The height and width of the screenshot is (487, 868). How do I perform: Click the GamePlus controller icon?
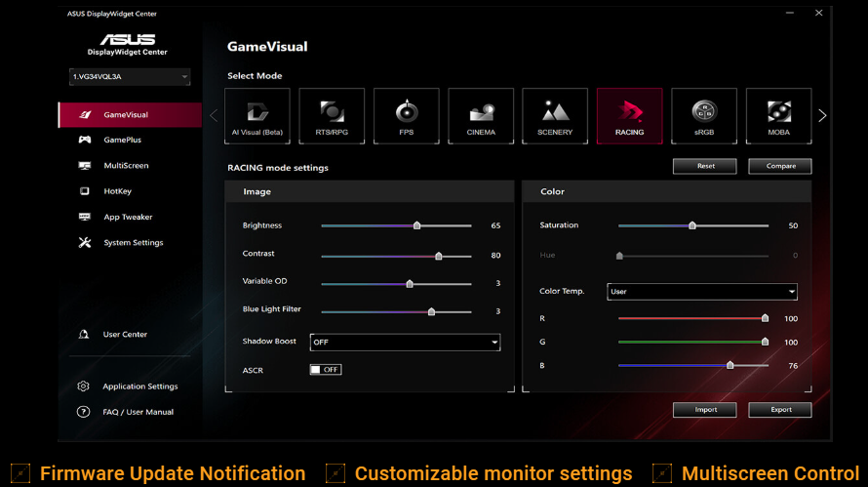click(85, 140)
